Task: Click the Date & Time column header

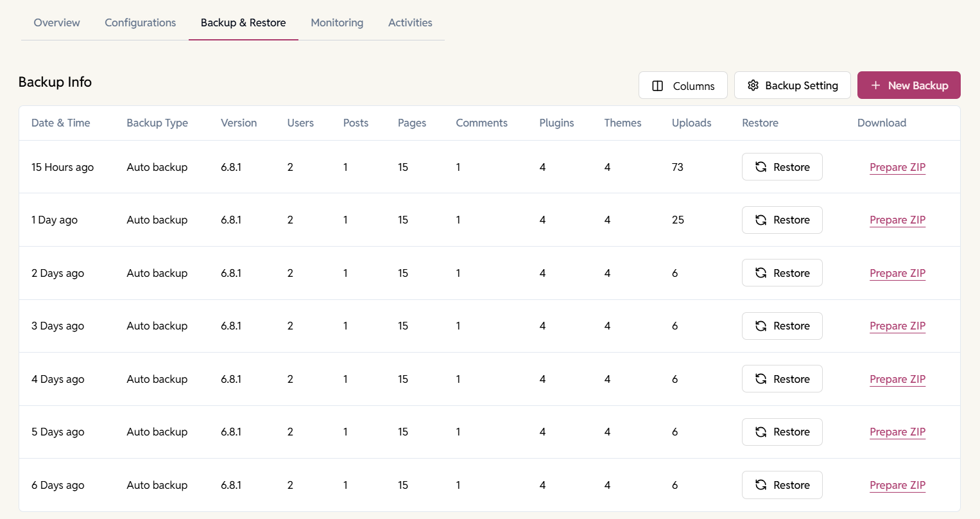Action: (60, 123)
